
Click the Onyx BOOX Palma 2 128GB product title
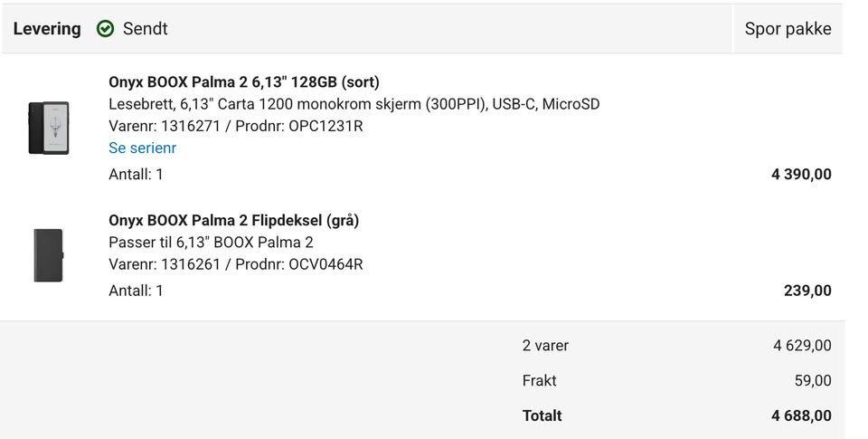pyautogui.click(x=244, y=82)
